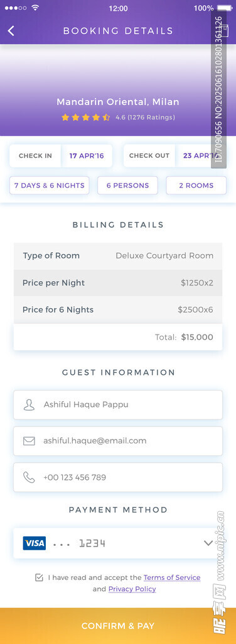Open the Terms of Service link
The width and height of the screenshot is (236, 644).
coord(172,577)
